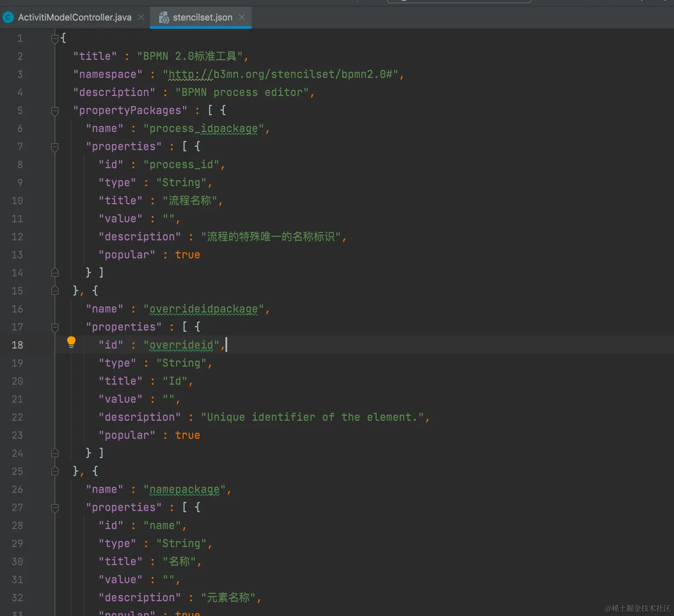Click the "overrideidpackage" name value
674x616 pixels.
click(x=204, y=309)
